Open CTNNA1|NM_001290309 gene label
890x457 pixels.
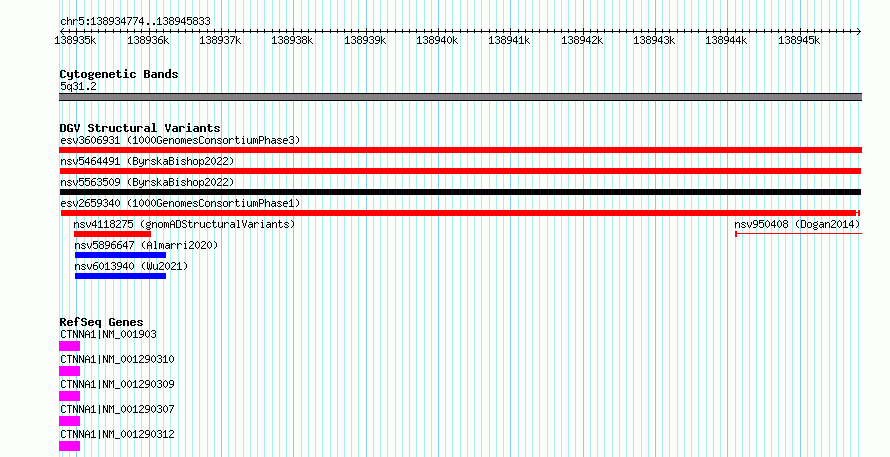point(117,384)
